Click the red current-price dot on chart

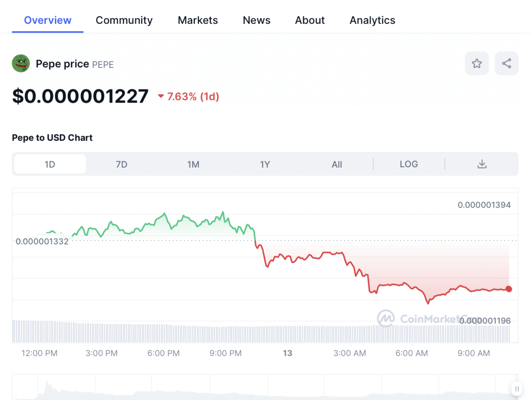509,289
